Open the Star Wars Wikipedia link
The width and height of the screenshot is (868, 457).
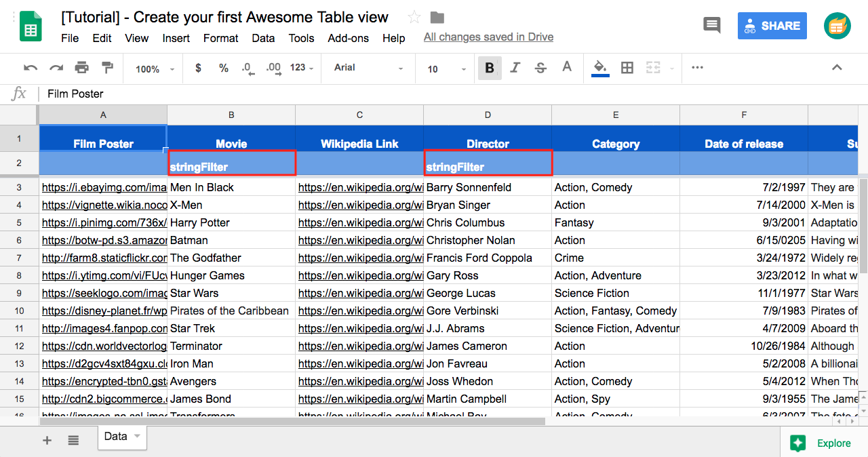pos(360,293)
